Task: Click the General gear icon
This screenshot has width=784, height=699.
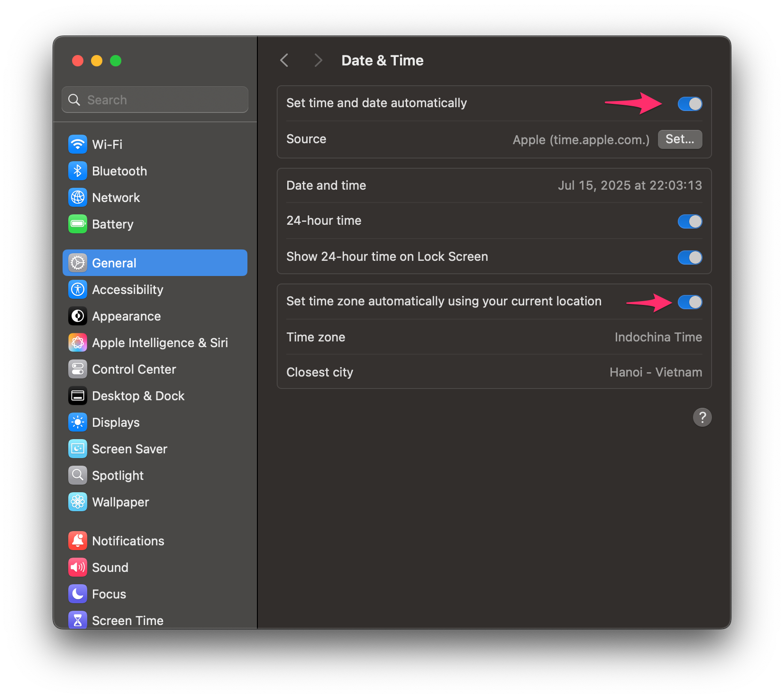Action: coord(78,263)
